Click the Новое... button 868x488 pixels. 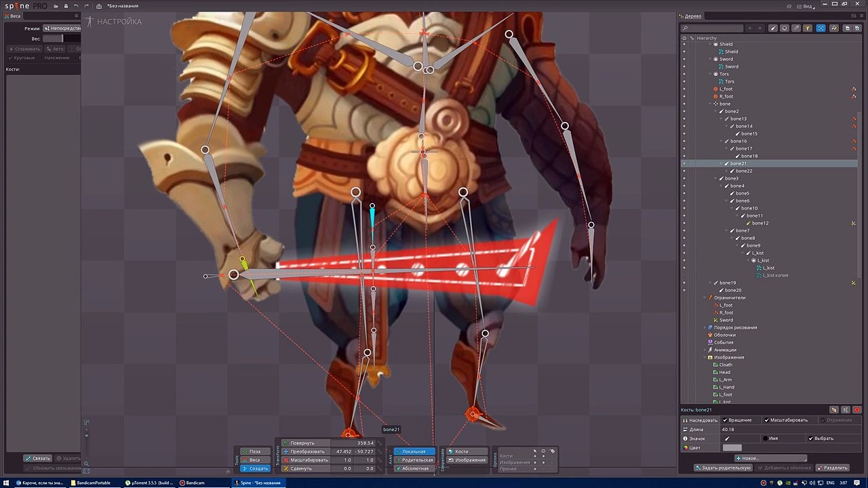770,458
